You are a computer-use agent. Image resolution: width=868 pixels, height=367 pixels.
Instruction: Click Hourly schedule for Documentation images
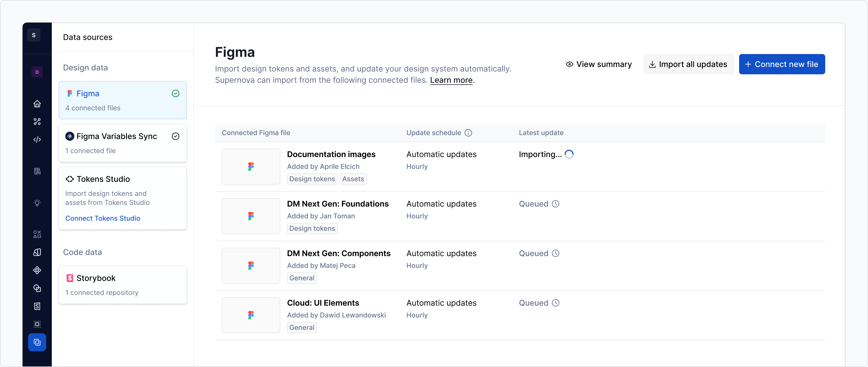(417, 167)
